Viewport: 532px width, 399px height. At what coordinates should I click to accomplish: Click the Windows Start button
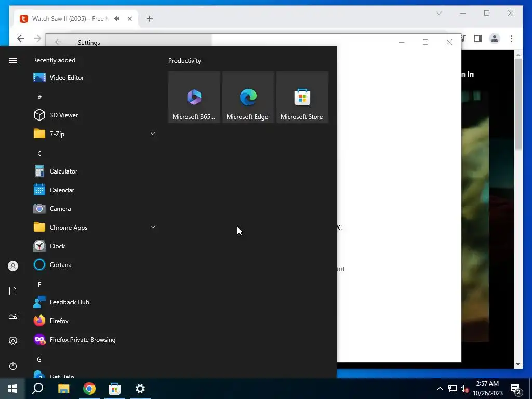[12, 389]
